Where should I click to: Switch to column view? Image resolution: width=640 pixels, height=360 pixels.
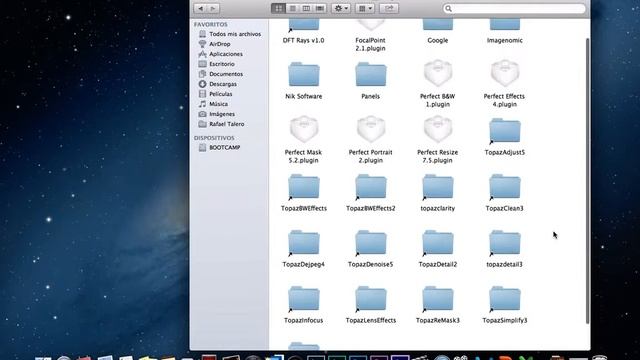[306, 8]
